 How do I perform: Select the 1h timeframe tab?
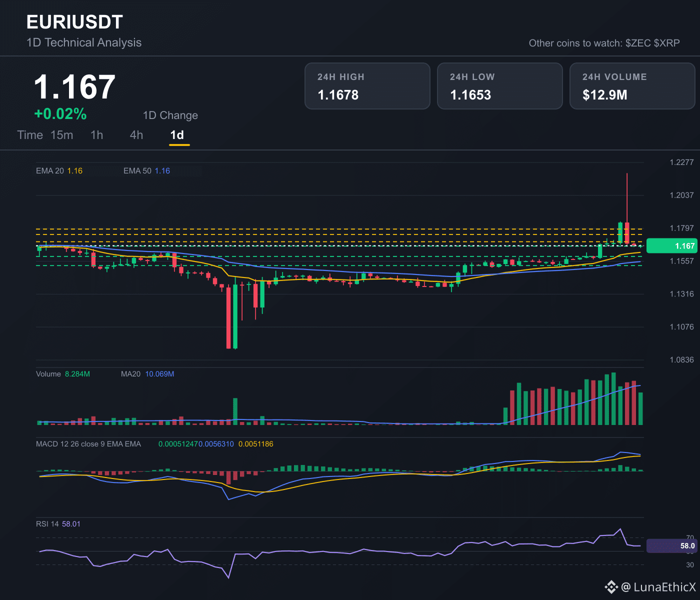(x=97, y=135)
